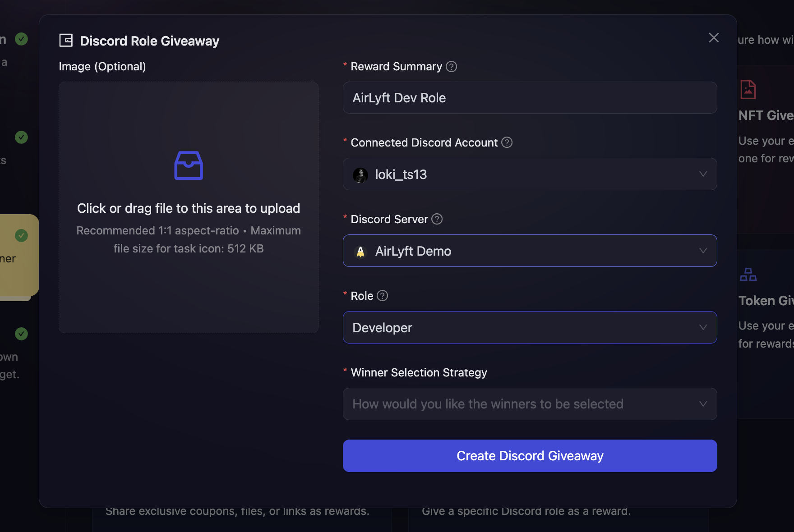
Task: Click the green checkmark beside the highlighted item
Action: tap(21, 235)
